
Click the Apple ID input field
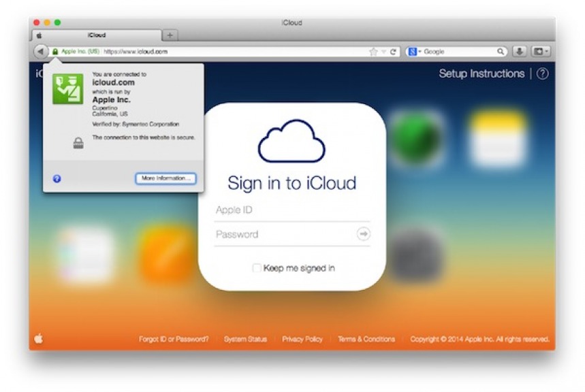(x=291, y=210)
